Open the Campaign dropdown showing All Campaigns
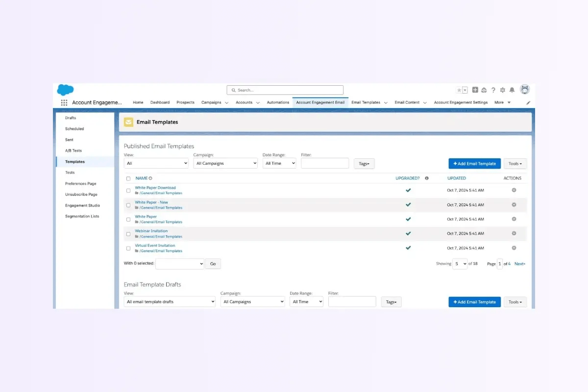 tap(225, 163)
